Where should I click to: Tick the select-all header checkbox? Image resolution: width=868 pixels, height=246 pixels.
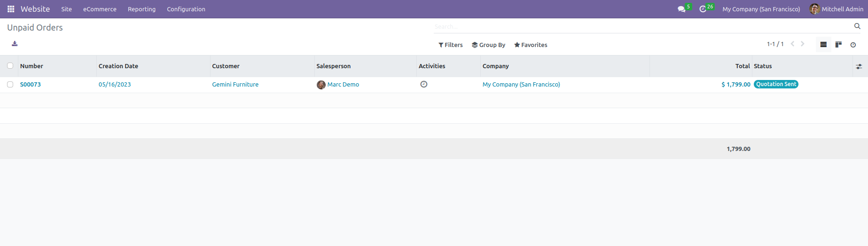tap(10, 66)
